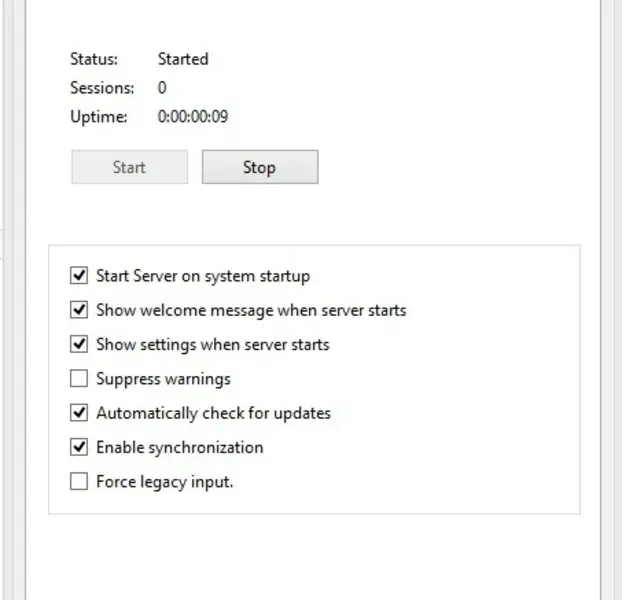This screenshot has height=600, width=622.
Task: Stop the running server
Action: click(260, 167)
